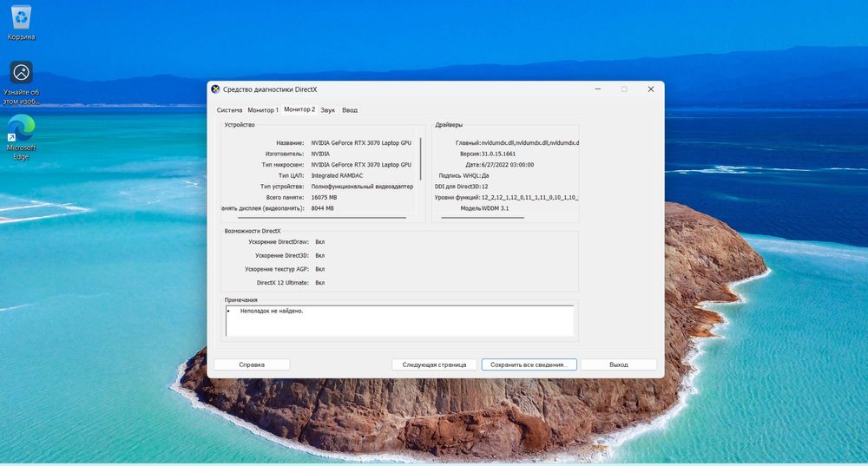Click the DirectX icon in the title bar
Image resolution: width=868 pixels, height=466 pixels.
tap(215, 89)
